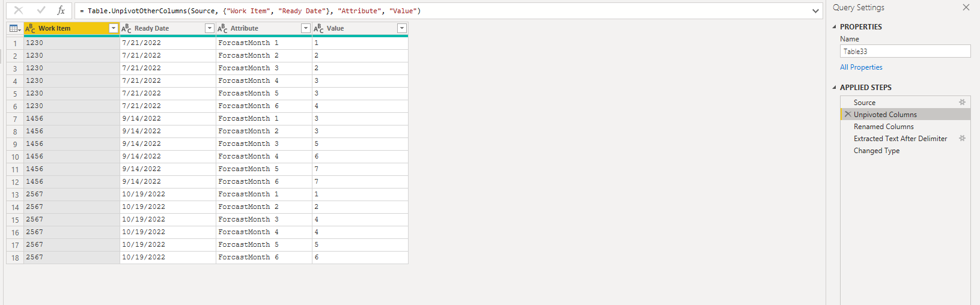The height and width of the screenshot is (305, 980).
Task: Click Work Item cell 1230 in row 1
Action: (x=72, y=43)
